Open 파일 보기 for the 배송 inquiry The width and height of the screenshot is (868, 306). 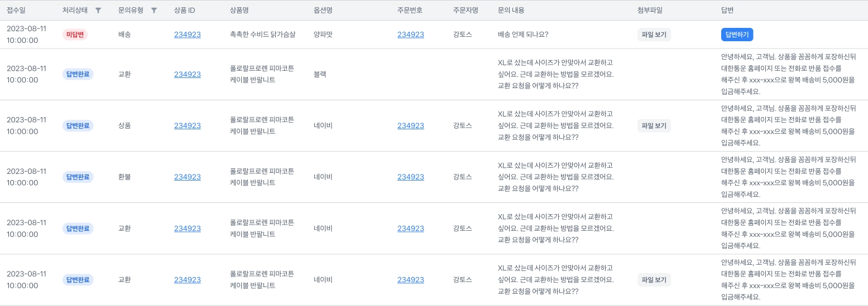click(x=654, y=35)
